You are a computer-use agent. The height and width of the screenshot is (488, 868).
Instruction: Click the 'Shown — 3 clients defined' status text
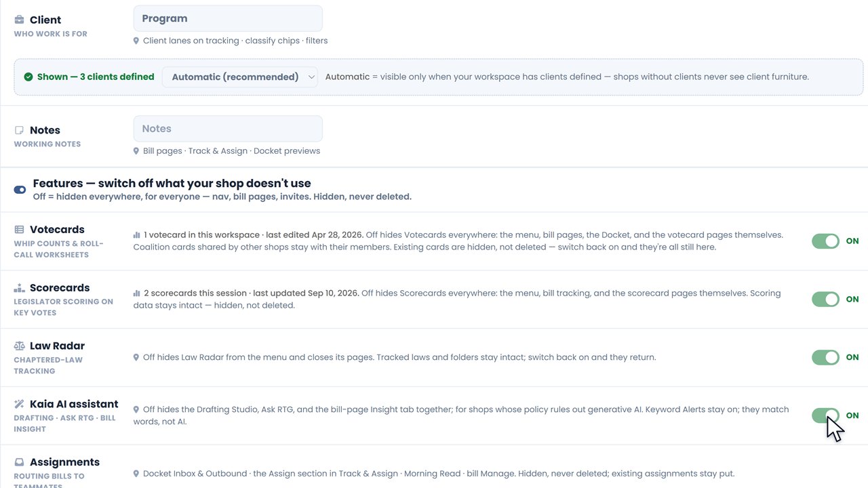pyautogui.click(x=96, y=77)
